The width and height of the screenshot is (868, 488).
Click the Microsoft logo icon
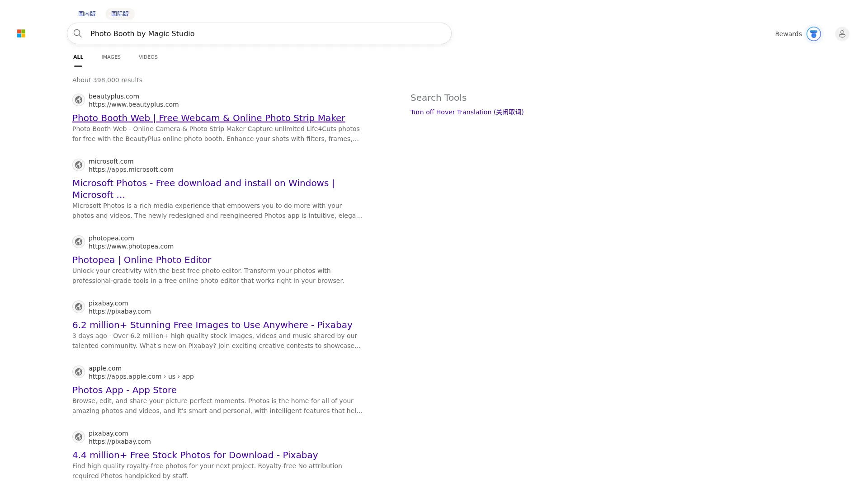click(x=21, y=33)
